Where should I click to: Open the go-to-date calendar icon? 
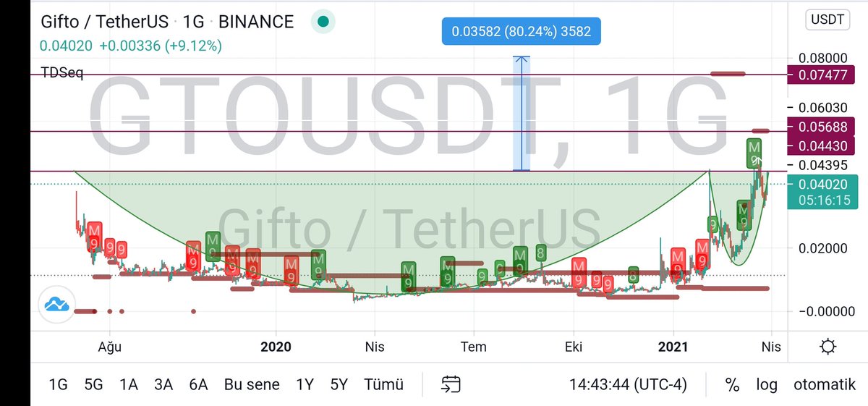tap(451, 384)
